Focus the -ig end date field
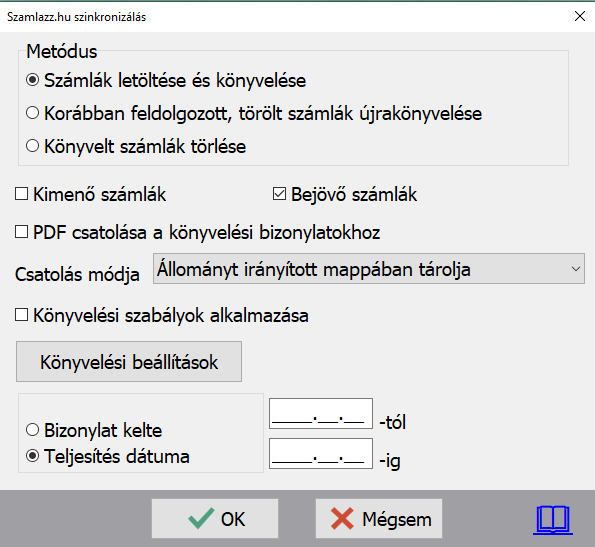Image resolution: width=595 pixels, height=547 pixels. pyautogui.click(x=321, y=454)
